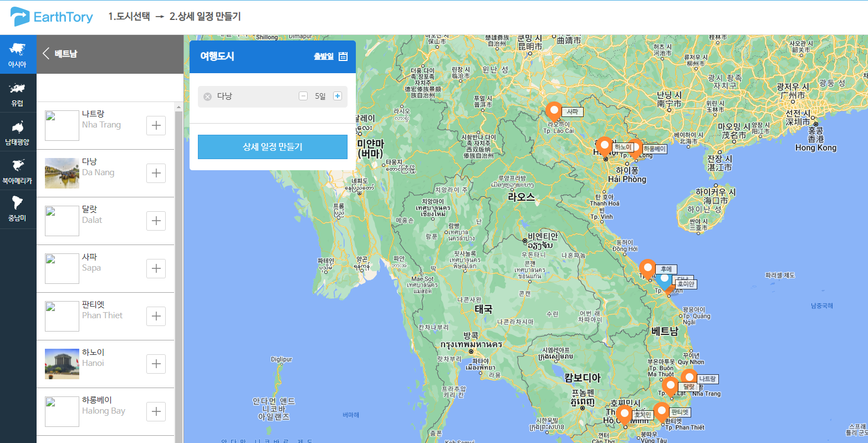
Task: Click the 출발일 link
Action: [x=324, y=56]
